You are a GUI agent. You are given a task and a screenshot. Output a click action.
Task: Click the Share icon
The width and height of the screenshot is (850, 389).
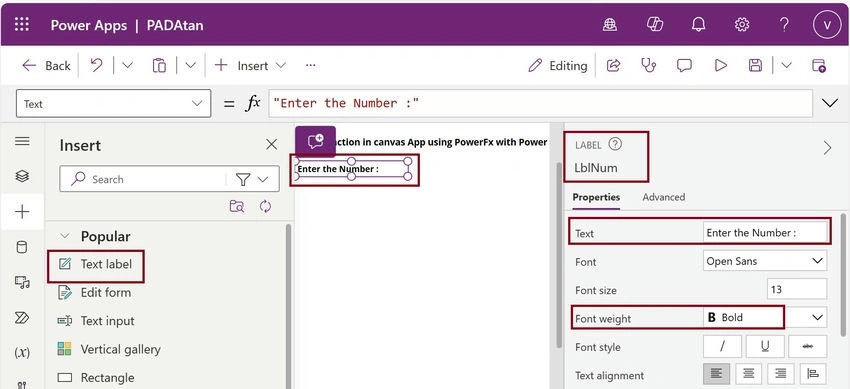pyautogui.click(x=613, y=66)
